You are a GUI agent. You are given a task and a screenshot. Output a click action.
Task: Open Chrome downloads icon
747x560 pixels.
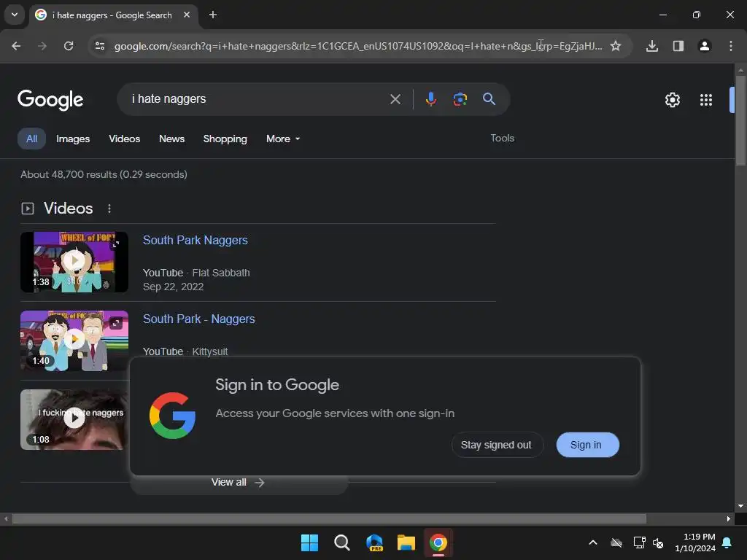[652, 46]
